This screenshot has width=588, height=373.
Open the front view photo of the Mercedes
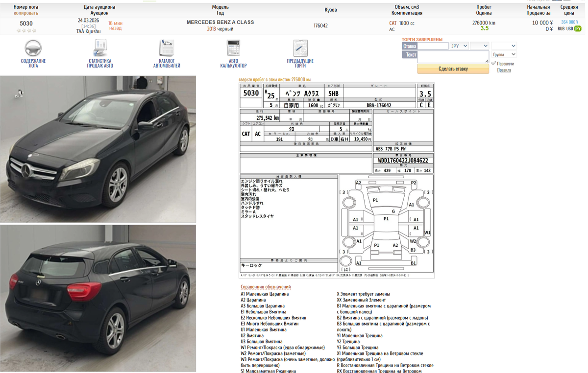(98, 149)
